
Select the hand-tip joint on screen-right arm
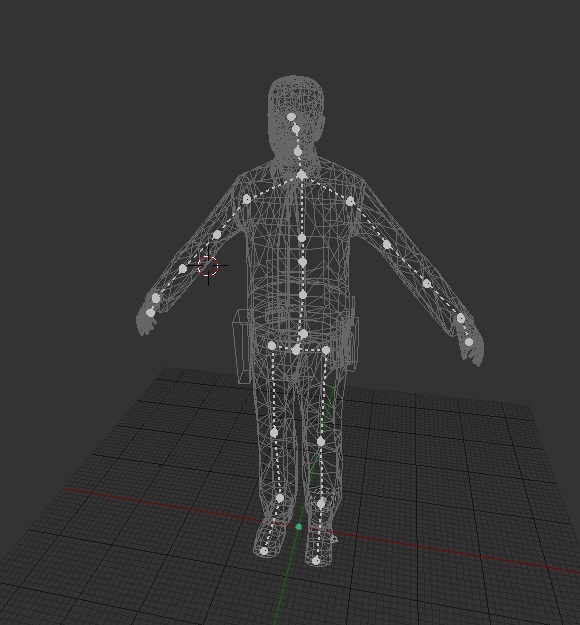pyautogui.click(x=469, y=342)
